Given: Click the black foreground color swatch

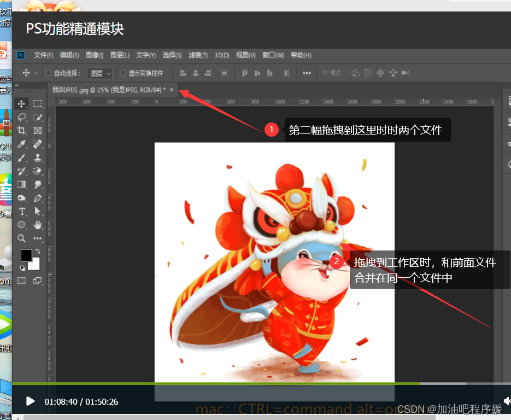Looking at the screenshot, I should tap(26, 255).
